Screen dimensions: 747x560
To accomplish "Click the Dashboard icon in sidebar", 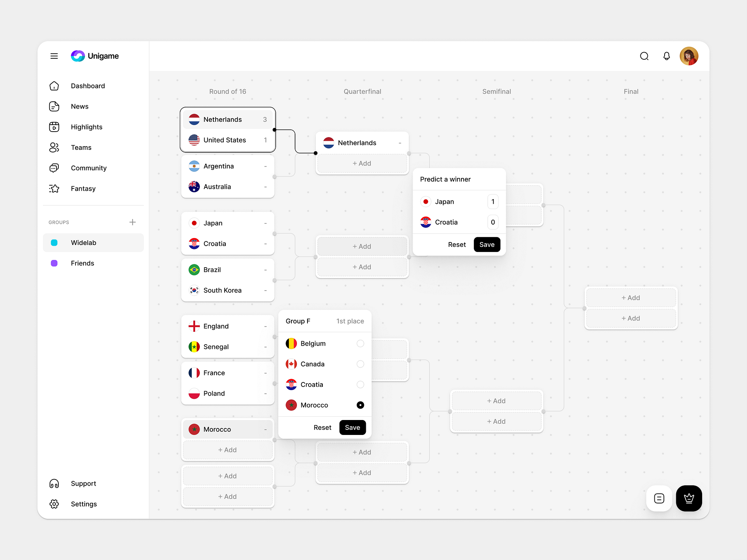I will 54,85.
